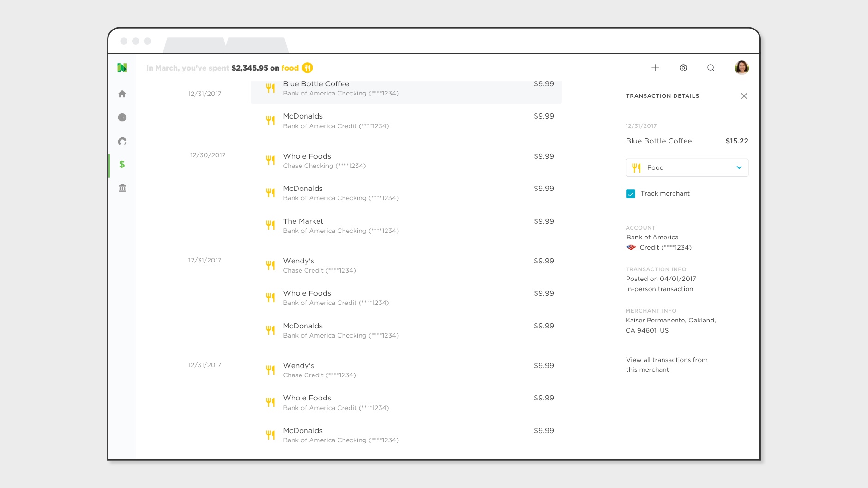Click 'Posted on 04/01/2017' transaction info
Viewport: 868px width, 488px height.
(661, 279)
